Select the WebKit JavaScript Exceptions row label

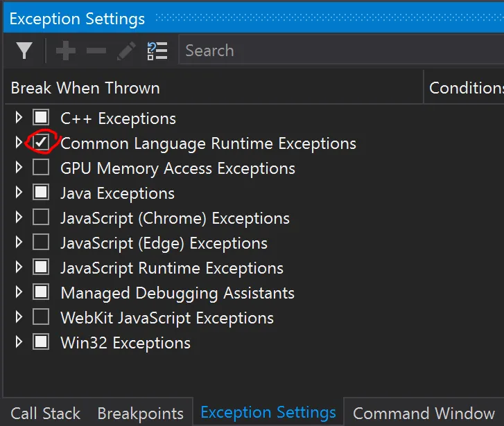pyautogui.click(x=167, y=318)
